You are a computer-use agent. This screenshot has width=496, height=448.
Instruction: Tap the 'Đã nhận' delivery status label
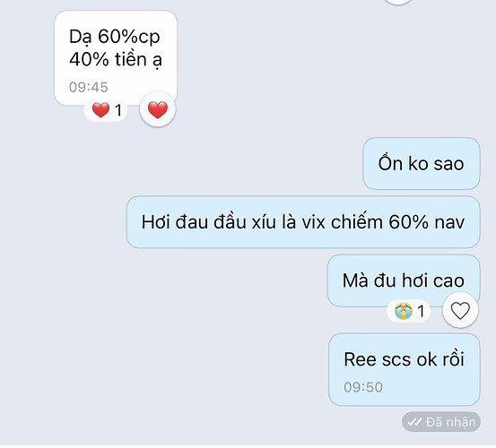point(450,422)
